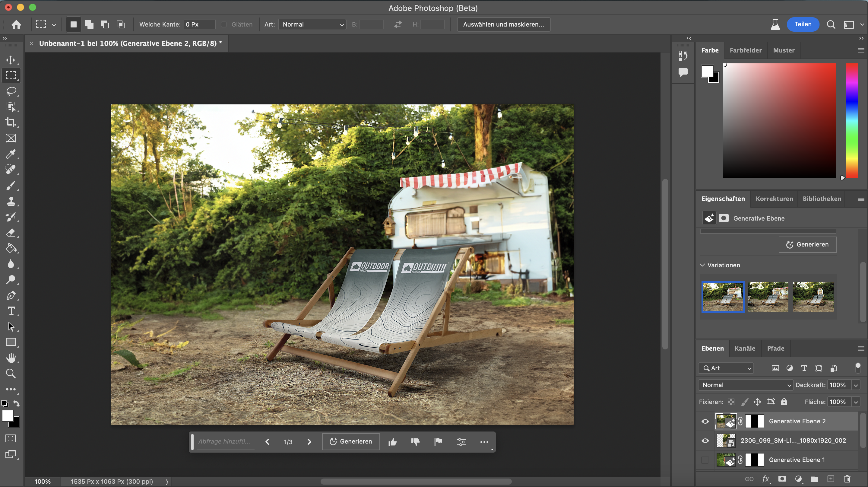The image size is (868, 487).
Task: Open the layer blend mode Normal dropdown
Action: click(x=746, y=385)
